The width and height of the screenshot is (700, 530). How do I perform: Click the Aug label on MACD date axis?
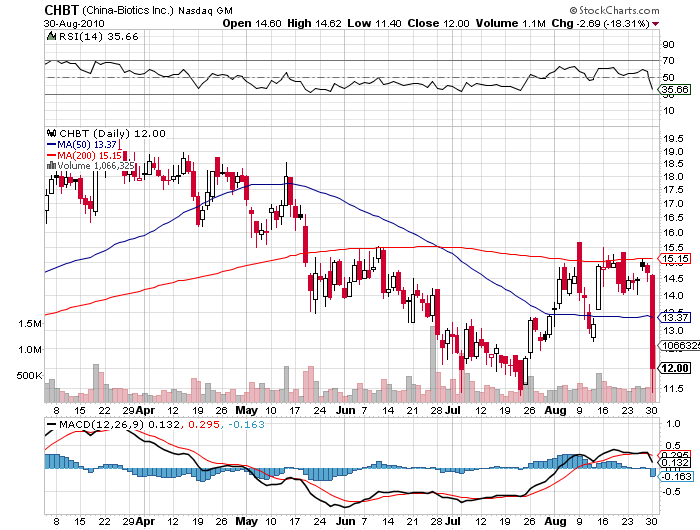click(x=555, y=522)
